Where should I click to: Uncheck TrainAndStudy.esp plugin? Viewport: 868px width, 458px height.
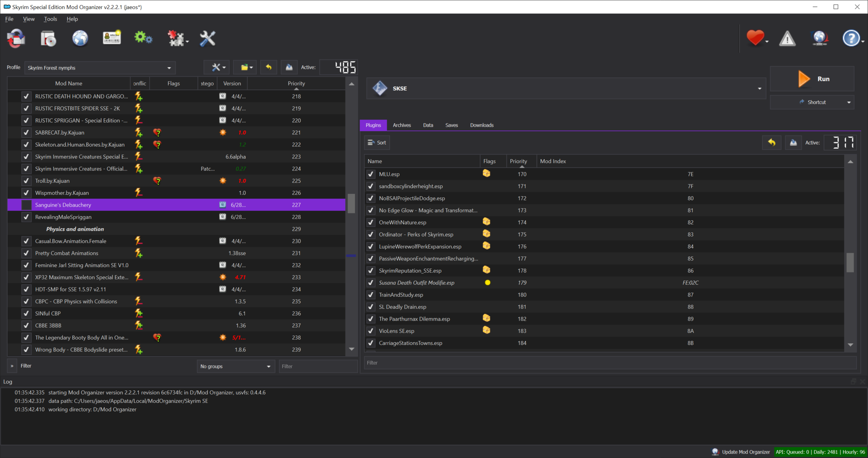pos(371,295)
